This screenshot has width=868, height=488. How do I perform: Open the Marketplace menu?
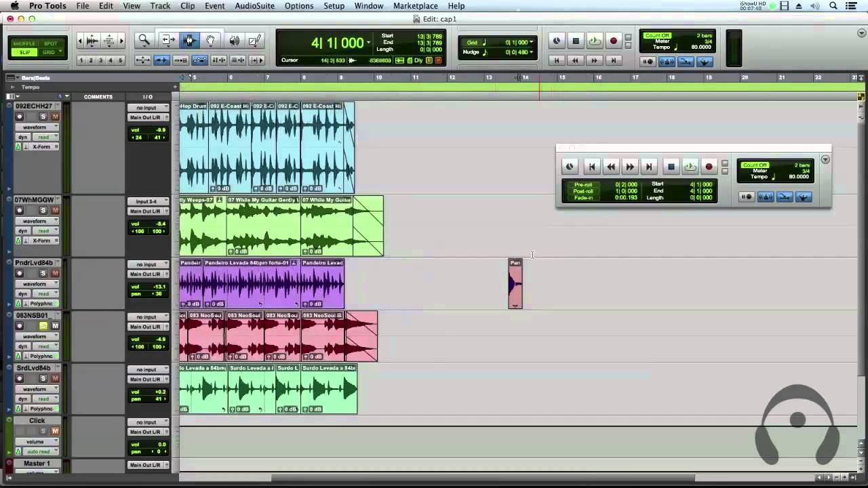pos(416,6)
